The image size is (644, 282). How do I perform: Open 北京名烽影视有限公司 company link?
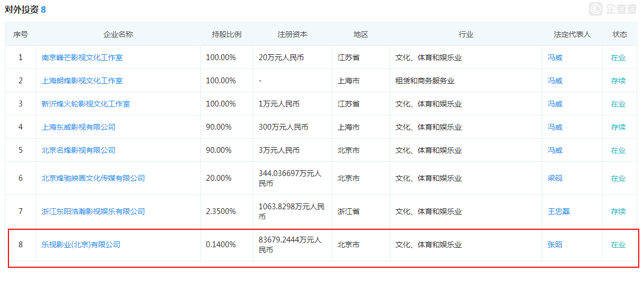(78, 150)
